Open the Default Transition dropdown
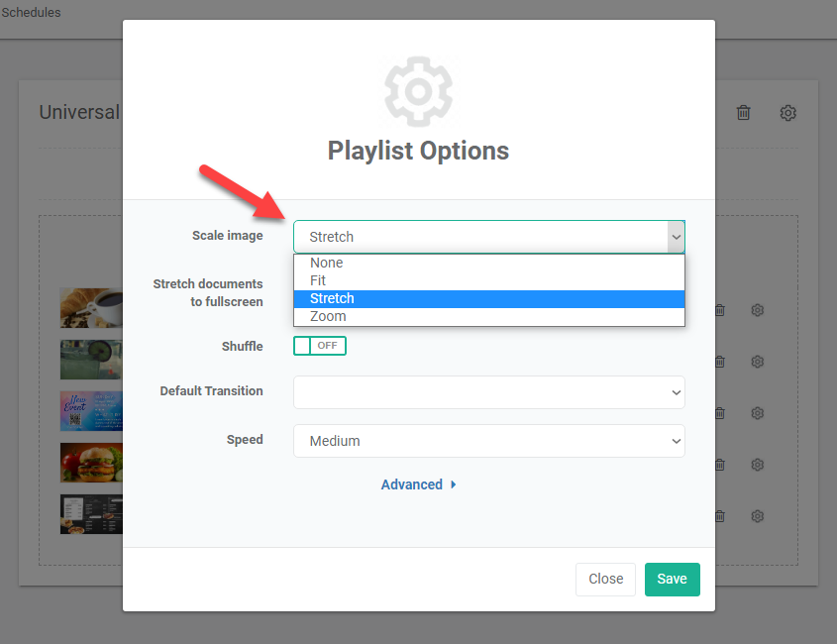Screen dimensions: 837x644 [488, 391]
